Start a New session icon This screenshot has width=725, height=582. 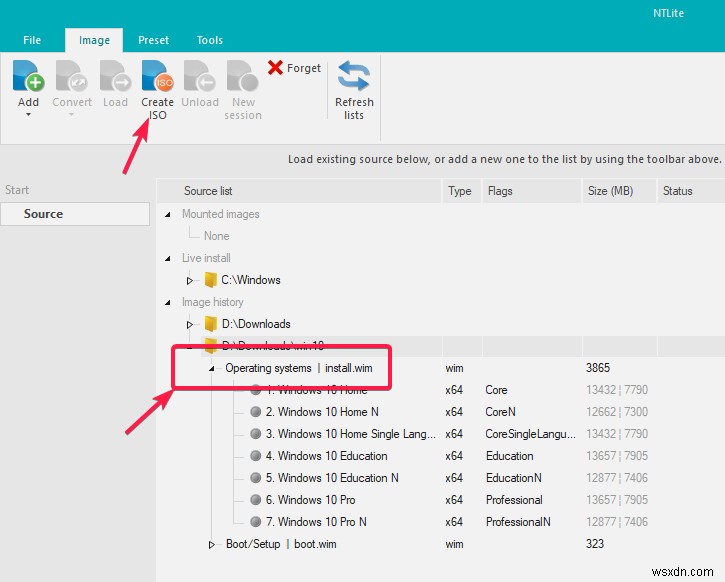tap(243, 76)
